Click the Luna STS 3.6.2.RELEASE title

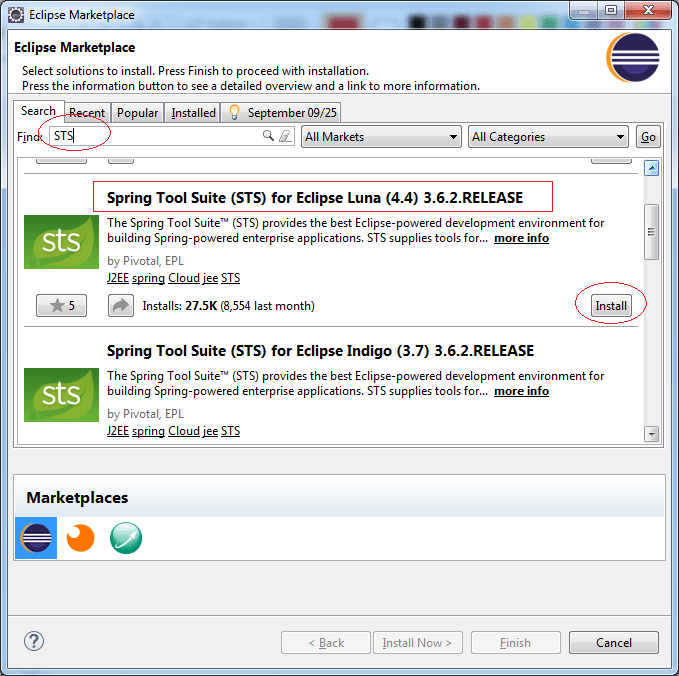(x=315, y=197)
